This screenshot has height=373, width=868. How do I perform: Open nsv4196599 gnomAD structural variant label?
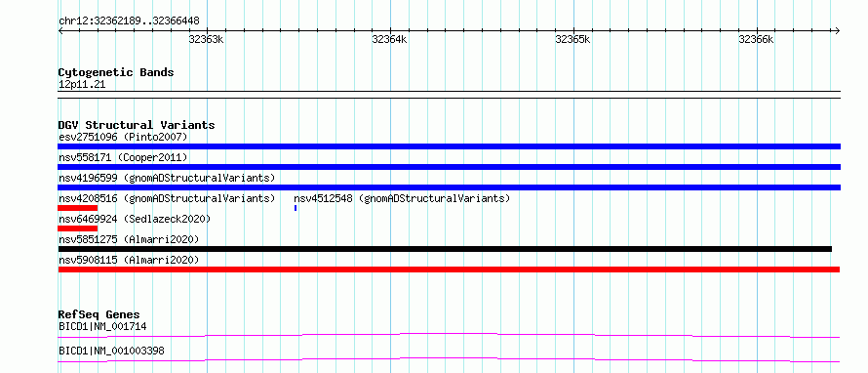click(167, 178)
